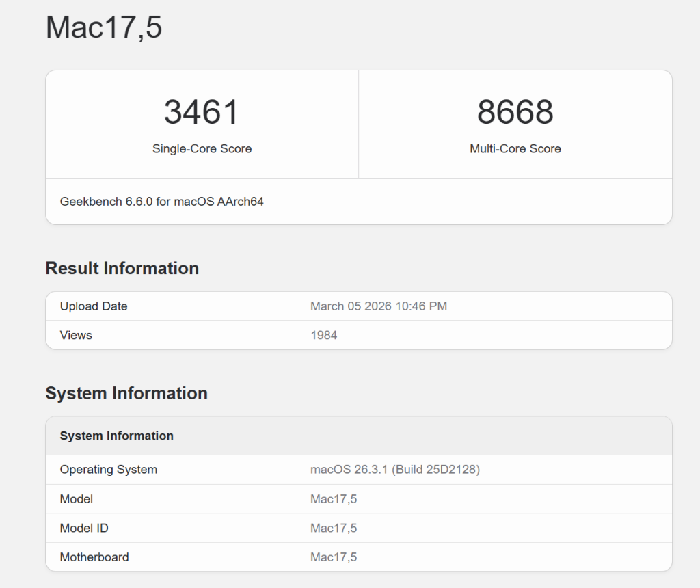This screenshot has height=588, width=700.
Task: Click the Motherboard row label
Action: tap(94, 557)
